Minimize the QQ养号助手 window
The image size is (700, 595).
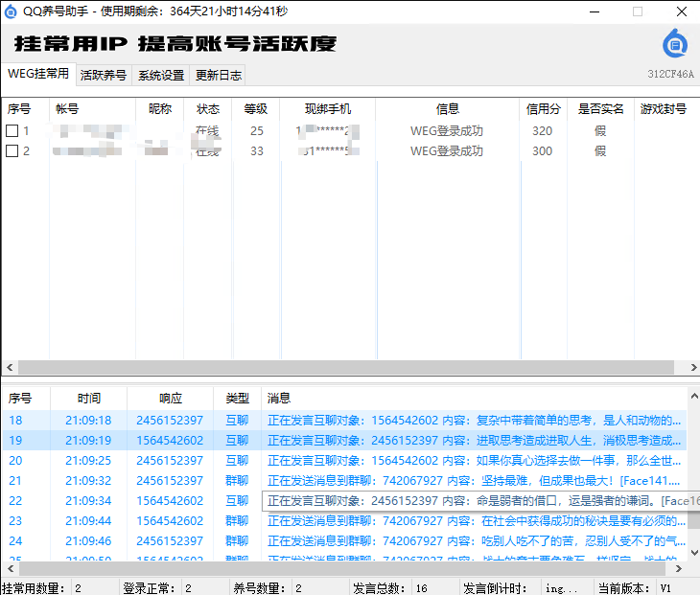click(x=595, y=11)
